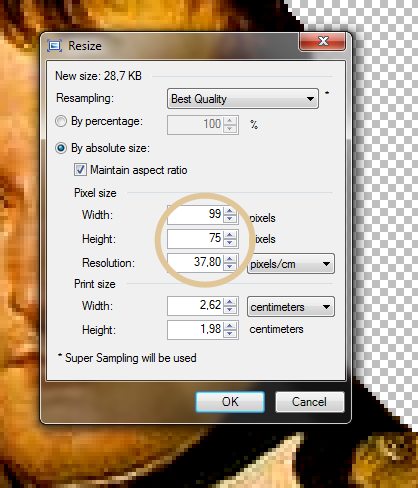Viewport: 418px width, 488px height.
Task: Confirm resize with the OK button
Action: click(230, 402)
